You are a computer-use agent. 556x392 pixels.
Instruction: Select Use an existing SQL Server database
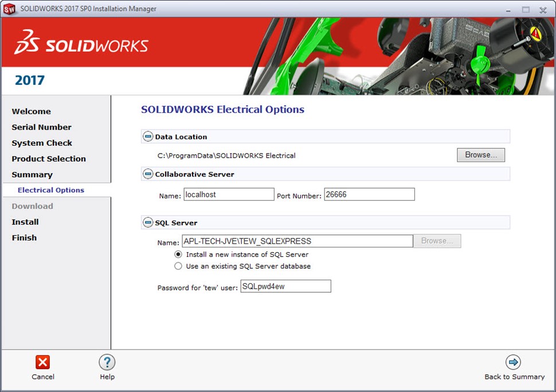[178, 266]
